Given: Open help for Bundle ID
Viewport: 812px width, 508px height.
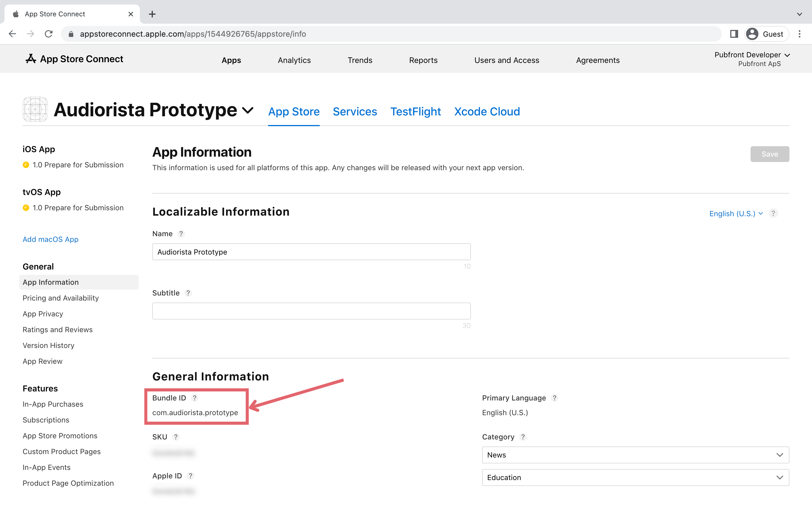Looking at the screenshot, I should pyautogui.click(x=195, y=398).
